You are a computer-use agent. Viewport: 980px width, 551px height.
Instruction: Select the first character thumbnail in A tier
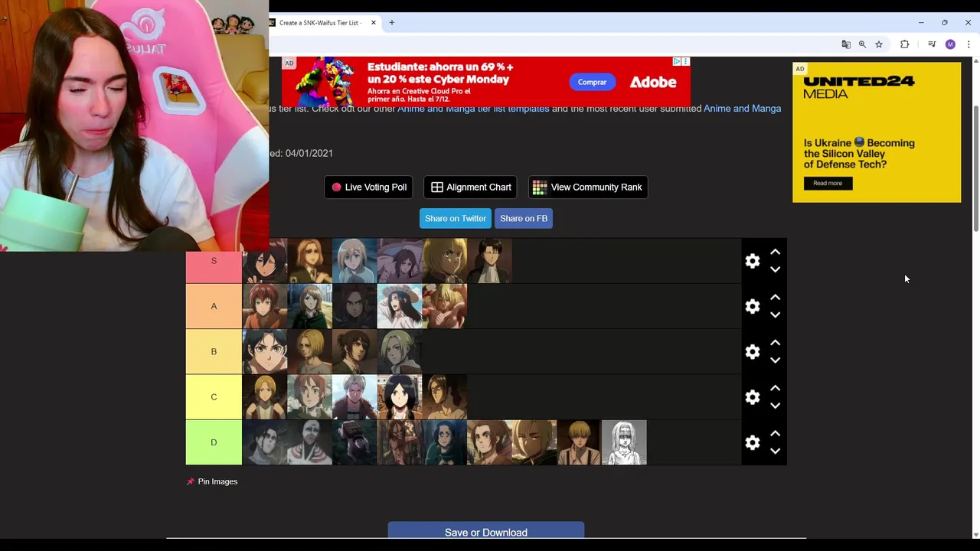click(265, 306)
